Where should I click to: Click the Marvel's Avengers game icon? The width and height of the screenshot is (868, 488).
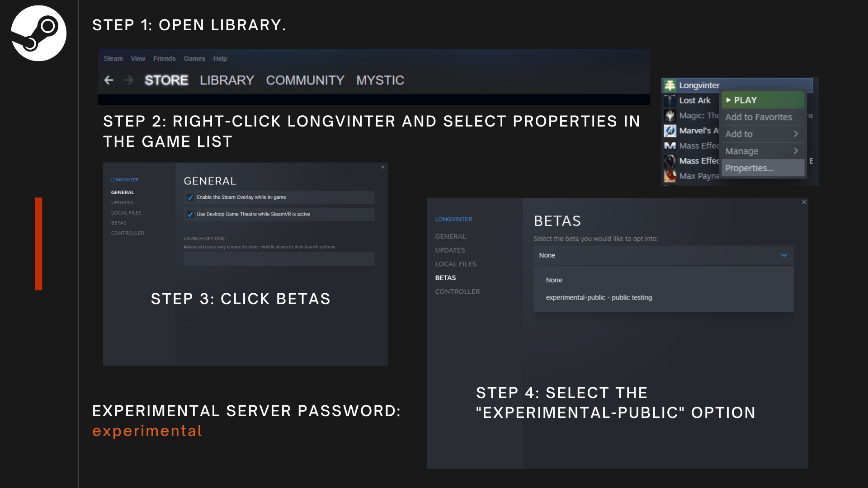(x=670, y=131)
